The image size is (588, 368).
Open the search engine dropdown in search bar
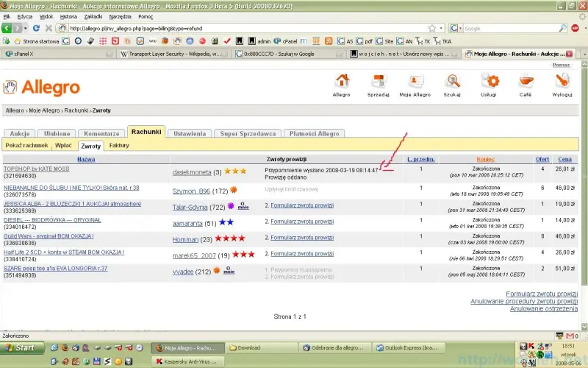(x=456, y=28)
